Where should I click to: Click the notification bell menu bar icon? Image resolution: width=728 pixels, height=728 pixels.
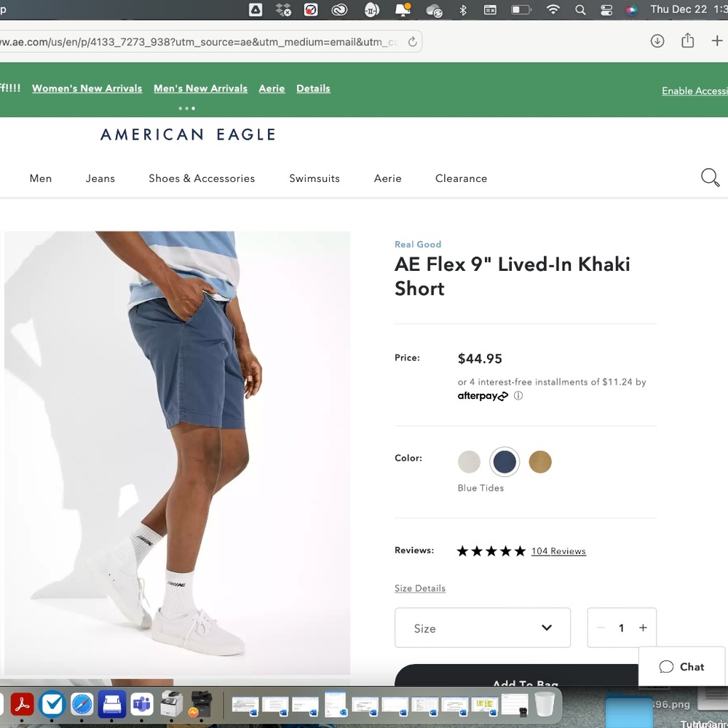point(403,9)
